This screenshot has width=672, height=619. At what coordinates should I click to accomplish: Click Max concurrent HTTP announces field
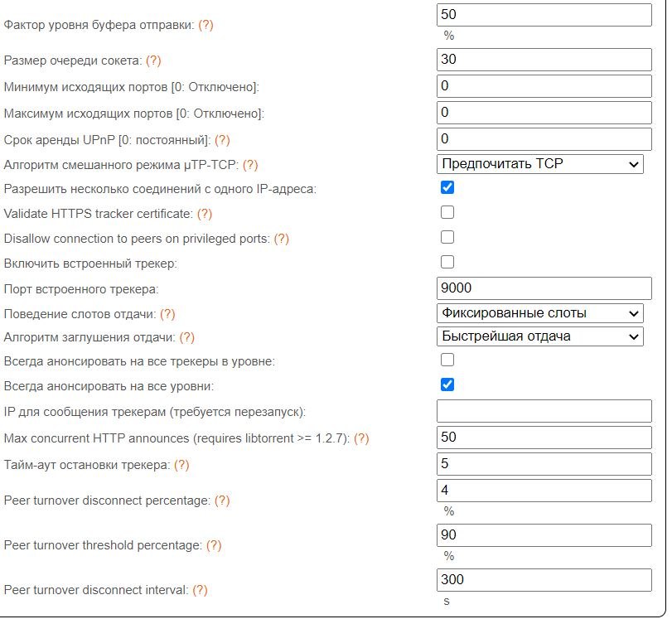tap(544, 438)
